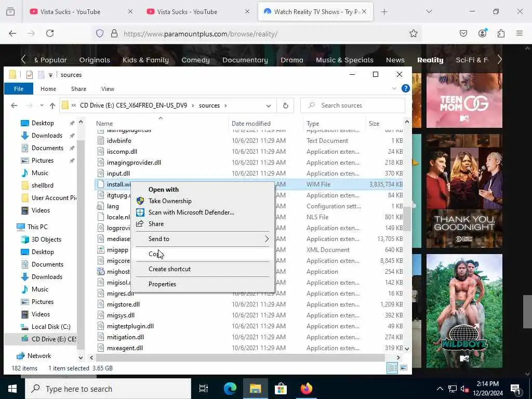Open the Home ribbon tab
Screen dimensions: 532x399
click(x=48, y=88)
